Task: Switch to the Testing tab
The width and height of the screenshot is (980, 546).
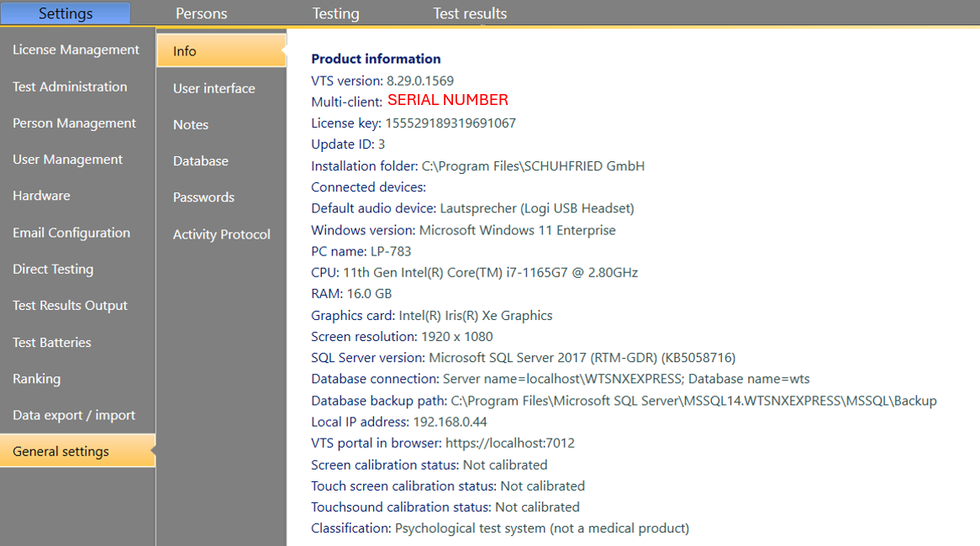Action: point(335,13)
